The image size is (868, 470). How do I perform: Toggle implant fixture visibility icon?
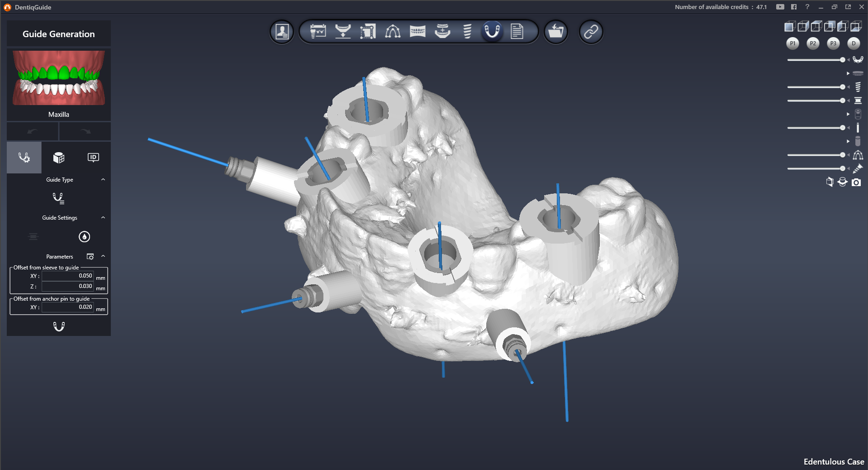tap(858, 87)
